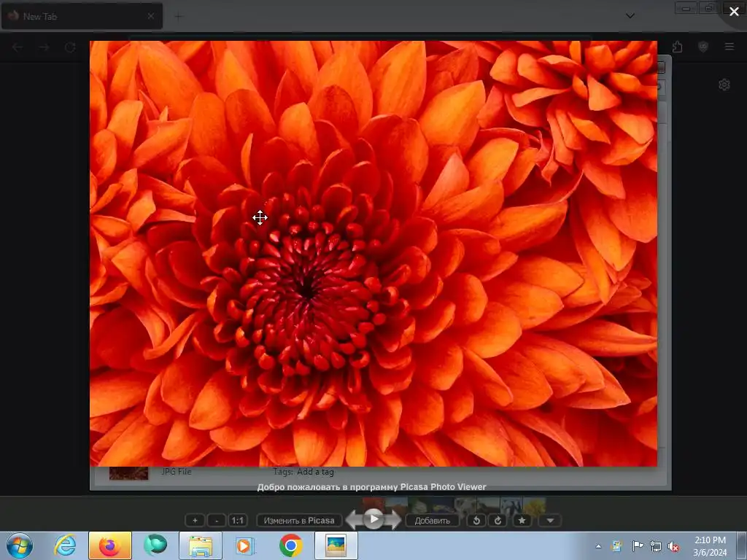Start slideshow with the play button
747x560 pixels.
pyautogui.click(x=374, y=518)
